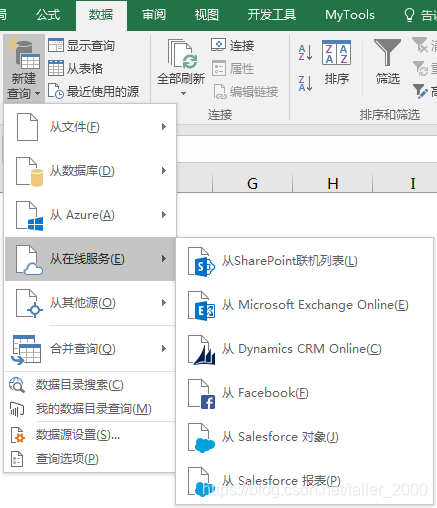Click the Exchange Online file icon

click(x=201, y=306)
